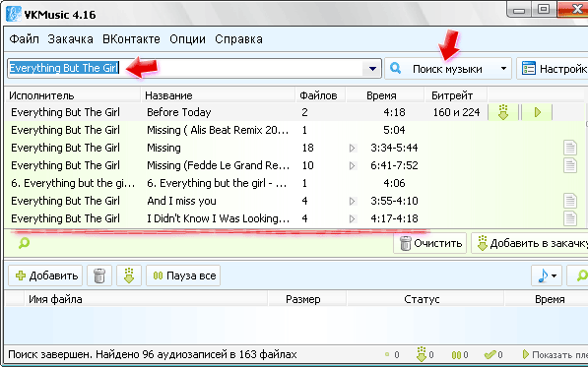The height and width of the screenshot is (367, 588).
Task: Select Missing (Fedde Le Grand Re... row
Action: coord(295,165)
